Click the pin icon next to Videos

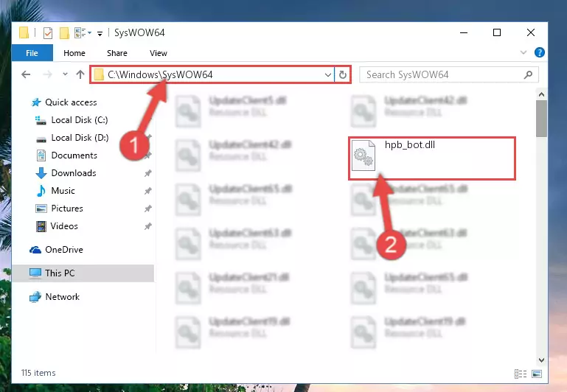[x=148, y=226]
